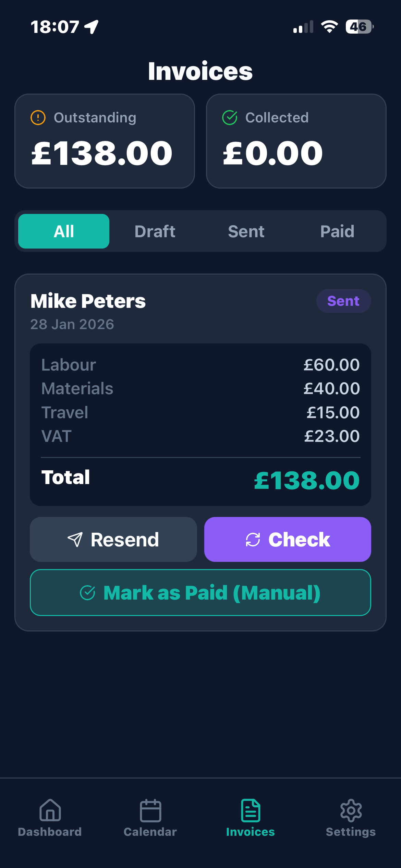Mark invoice as Paid manually
The image size is (401, 868).
click(200, 593)
